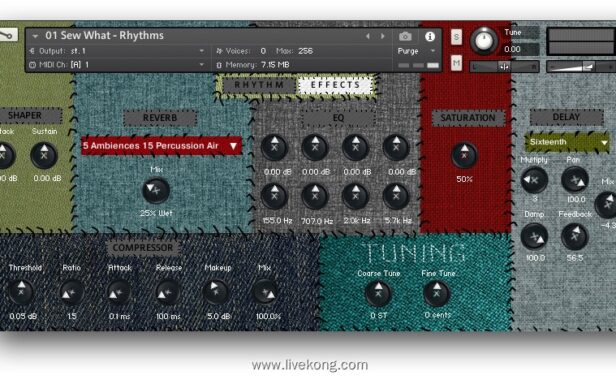Screen dimensions: 616x380
Task: Toggle the COMPRESSOR section label
Action: (x=143, y=248)
